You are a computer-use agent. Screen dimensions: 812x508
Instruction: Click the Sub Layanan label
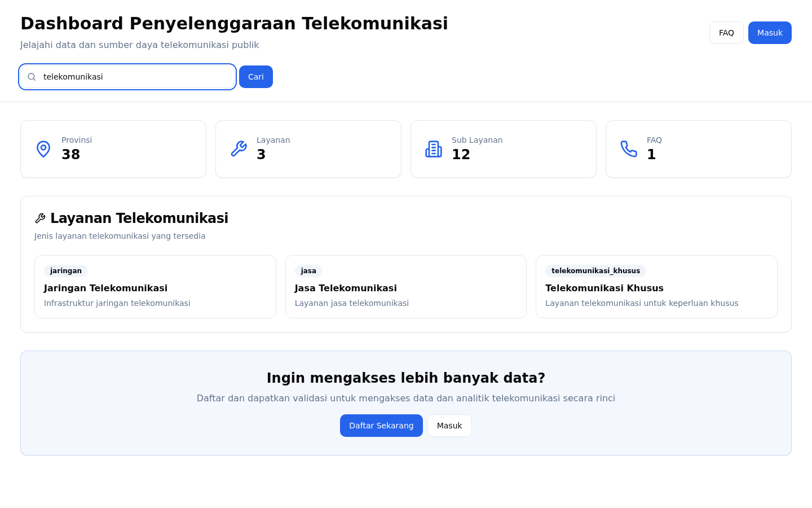point(477,140)
